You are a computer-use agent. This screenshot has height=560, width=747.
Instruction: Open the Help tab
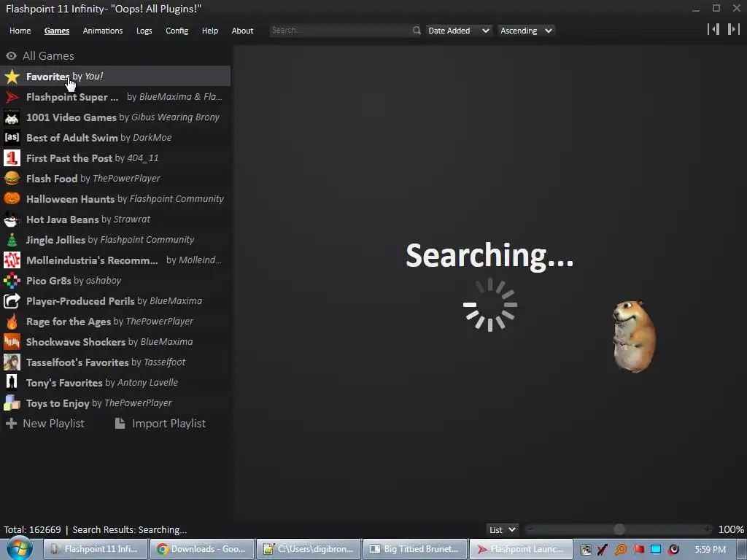[209, 31]
